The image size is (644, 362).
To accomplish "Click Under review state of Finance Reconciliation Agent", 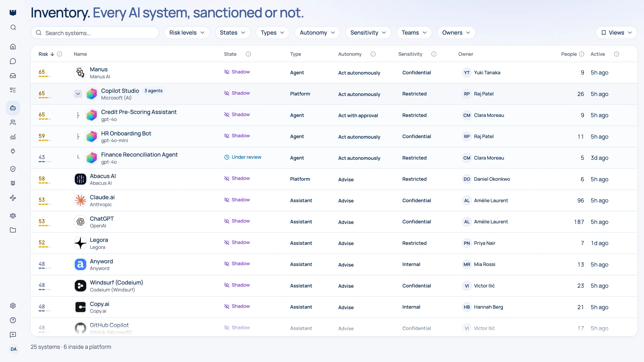I will pos(243,157).
